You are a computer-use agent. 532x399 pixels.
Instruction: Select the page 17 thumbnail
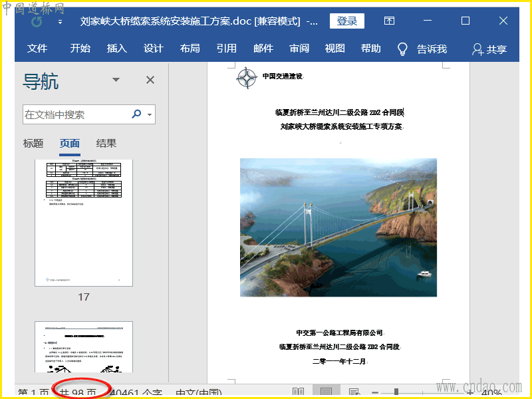pyautogui.click(x=84, y=223)
